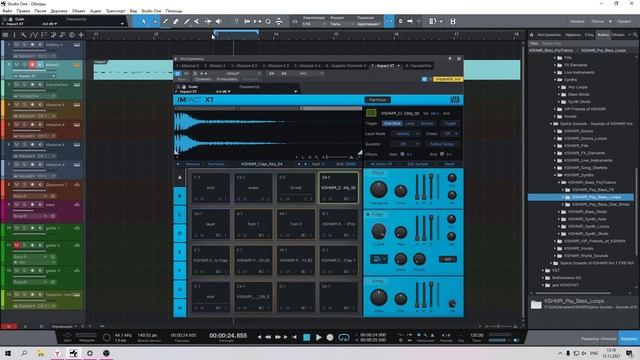Open the browser Effects tab (Эффекты)
This screenshot has height=360, width=640.
(573, 35)
